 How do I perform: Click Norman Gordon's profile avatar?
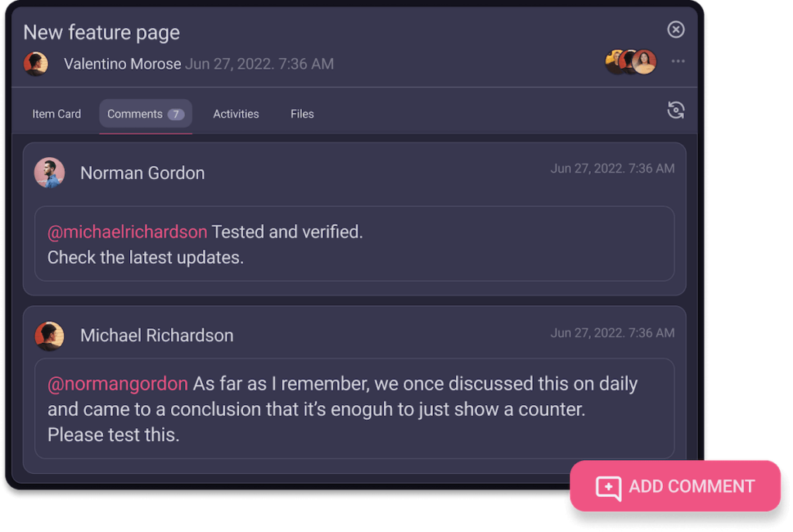tap(50, 173)
